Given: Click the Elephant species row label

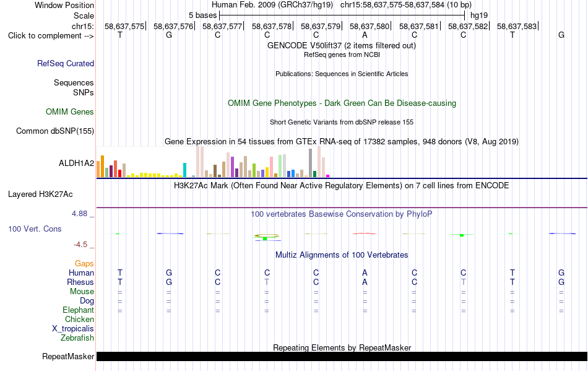Looking at the screenshot, I should [78, 310].
